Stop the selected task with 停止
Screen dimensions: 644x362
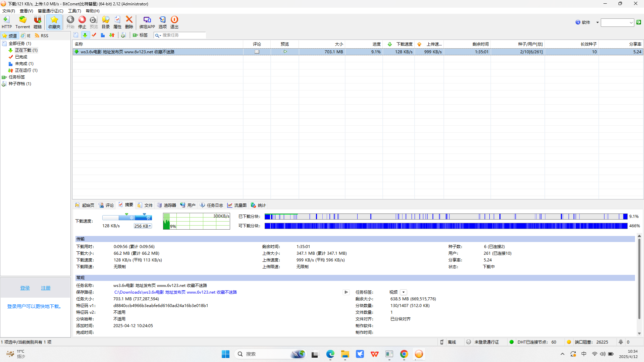(82, 22)
